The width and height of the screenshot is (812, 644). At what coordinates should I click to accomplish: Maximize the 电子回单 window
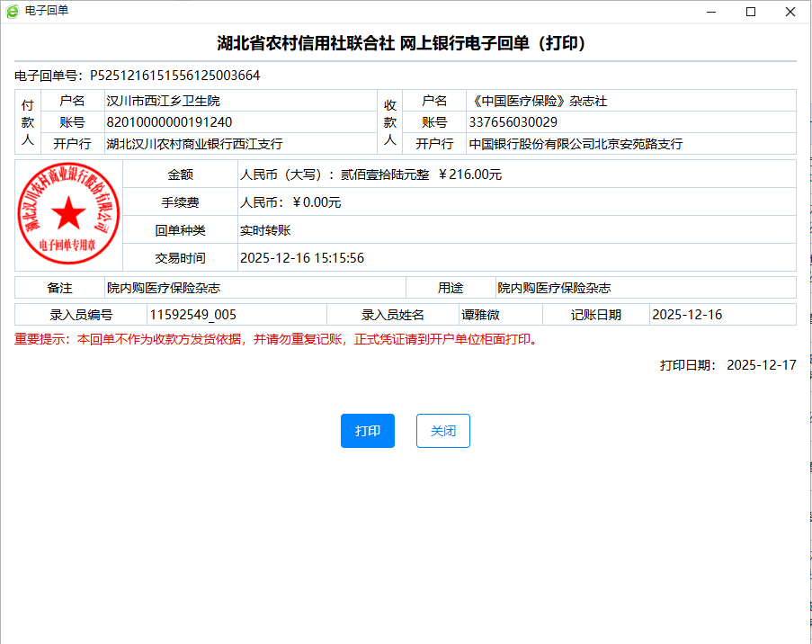point(751,12)
